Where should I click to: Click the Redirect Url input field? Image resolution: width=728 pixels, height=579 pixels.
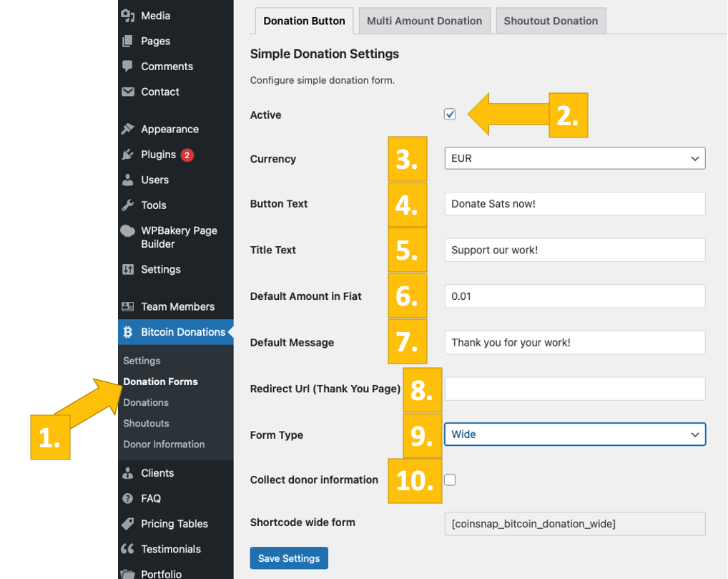(574, 389)
